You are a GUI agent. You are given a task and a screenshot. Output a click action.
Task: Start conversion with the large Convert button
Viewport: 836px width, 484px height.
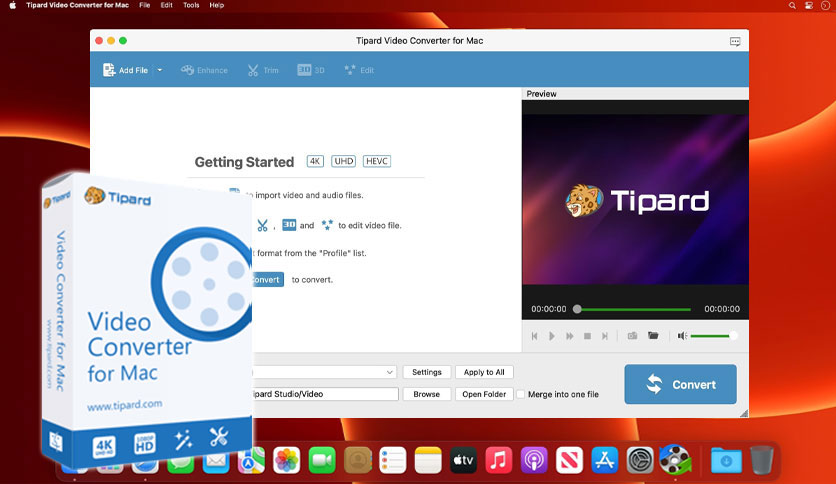[680, 384]
